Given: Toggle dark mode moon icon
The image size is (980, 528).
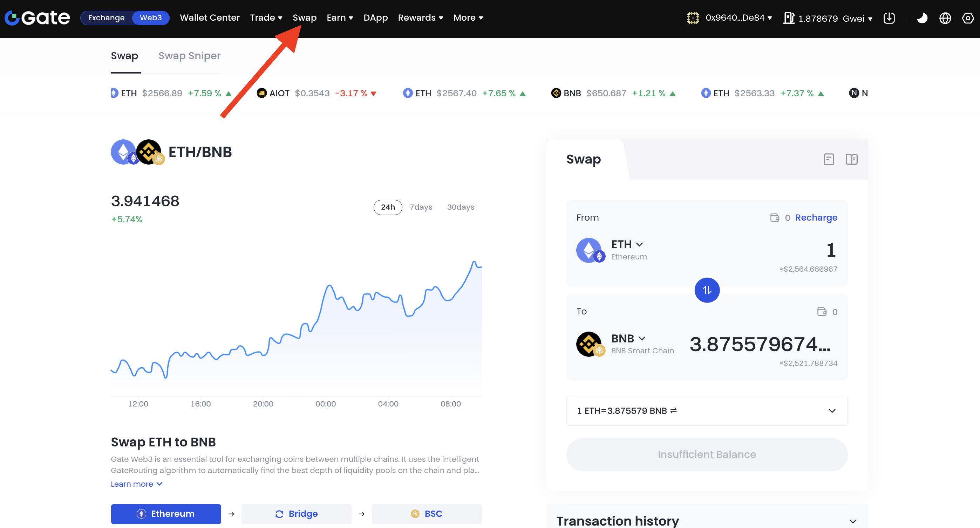Looking at the screenshot, I should click(922, 18).
